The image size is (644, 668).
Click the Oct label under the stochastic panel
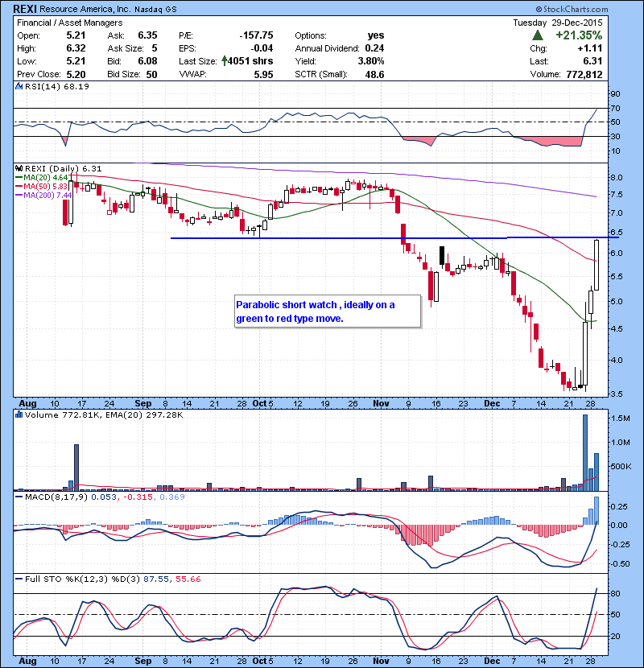259,661
